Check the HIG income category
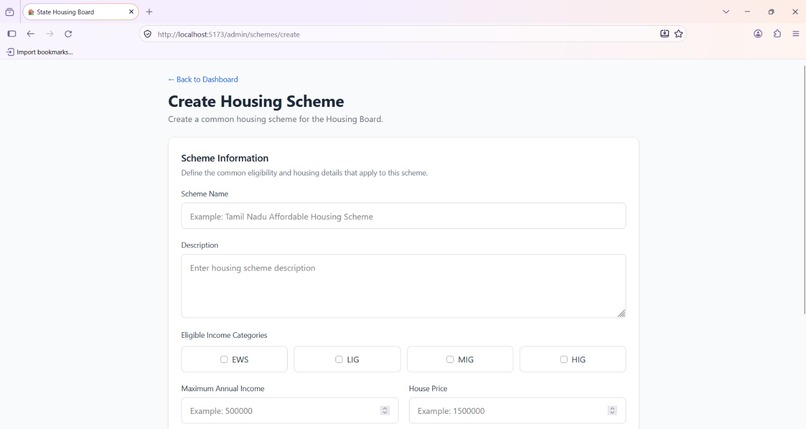 [x=563, y=359]
